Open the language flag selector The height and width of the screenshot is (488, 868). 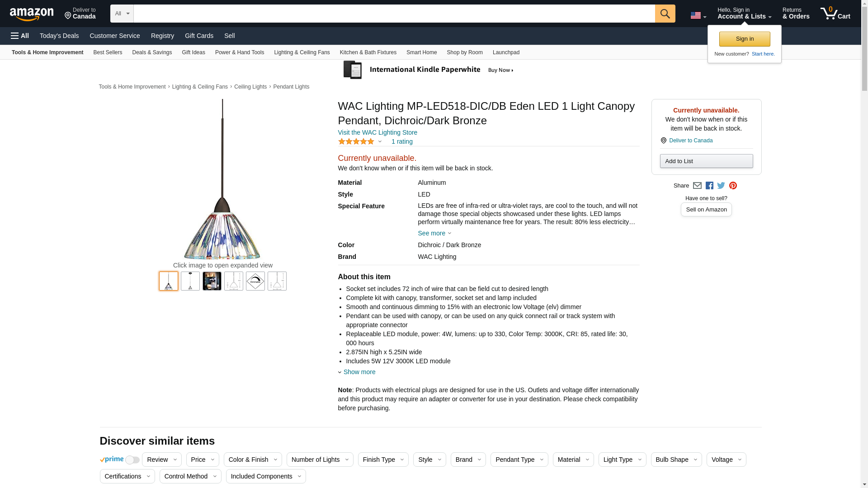698,15
